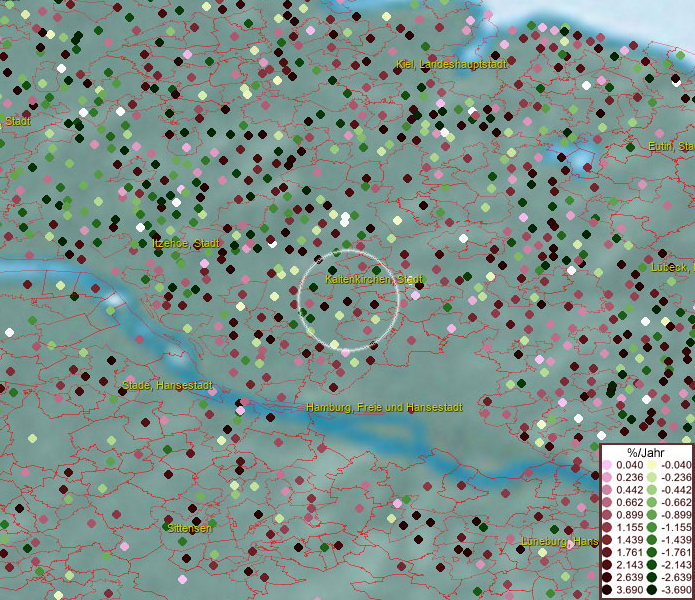This screenshot has width=695, height=600.
Task: Click the legend value 1.761
Action: 630,553
